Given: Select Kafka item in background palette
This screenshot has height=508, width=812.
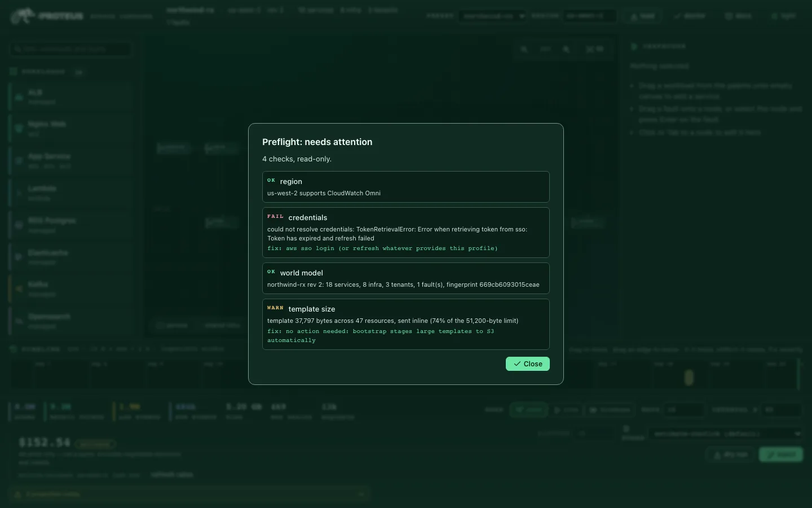Looking at the screenshot, I should pyautogui.click(x=70, y=290).
